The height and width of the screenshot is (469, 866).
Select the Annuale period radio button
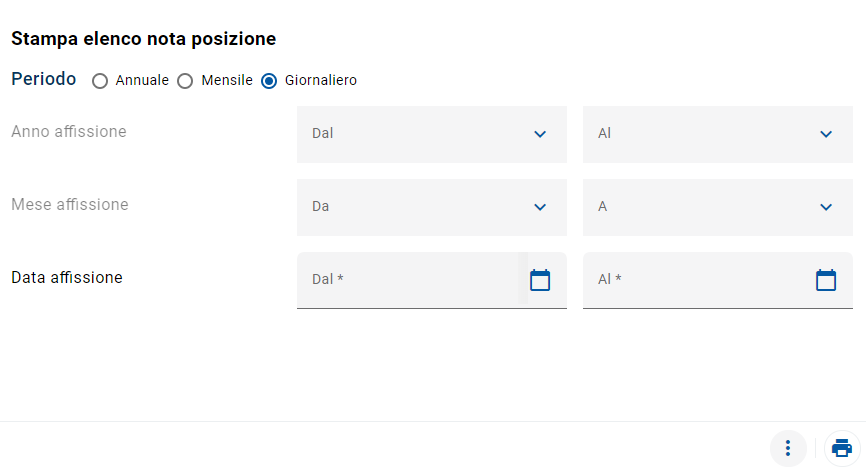[100, 81]
